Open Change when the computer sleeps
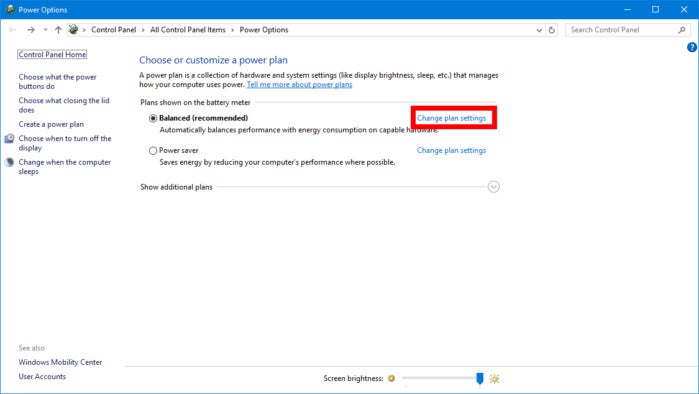699x394 pixels. coord(65,167)
